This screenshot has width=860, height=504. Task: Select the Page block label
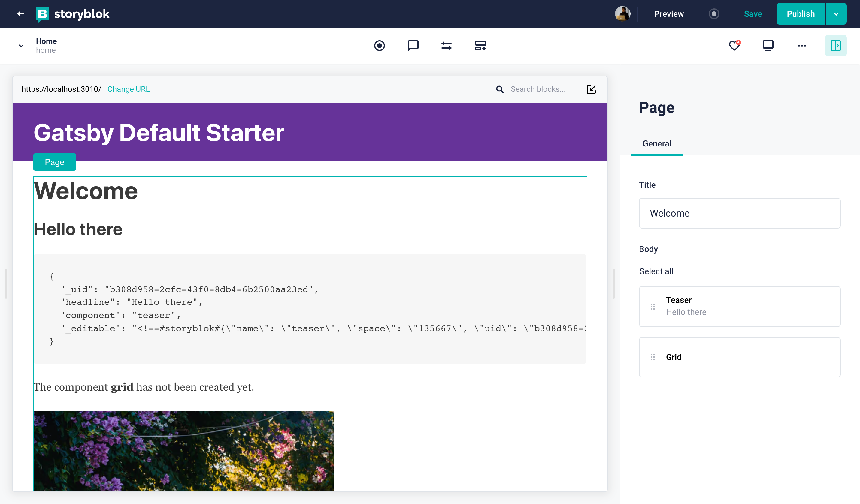point(55,162)
